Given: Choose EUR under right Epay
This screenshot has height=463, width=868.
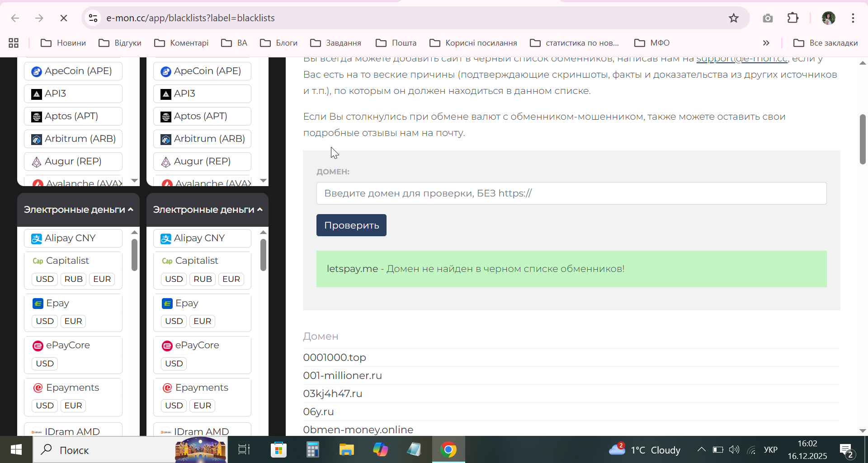Looking at the screenshot, I should point(202,321).
